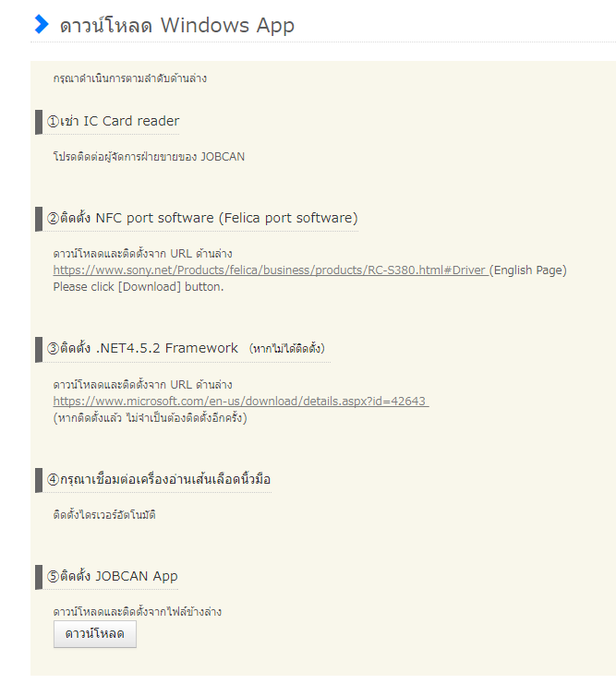Viewport: 616px width, 696px height.
Task: Select the step ④ finger vein reader heading
Action: 159,480
